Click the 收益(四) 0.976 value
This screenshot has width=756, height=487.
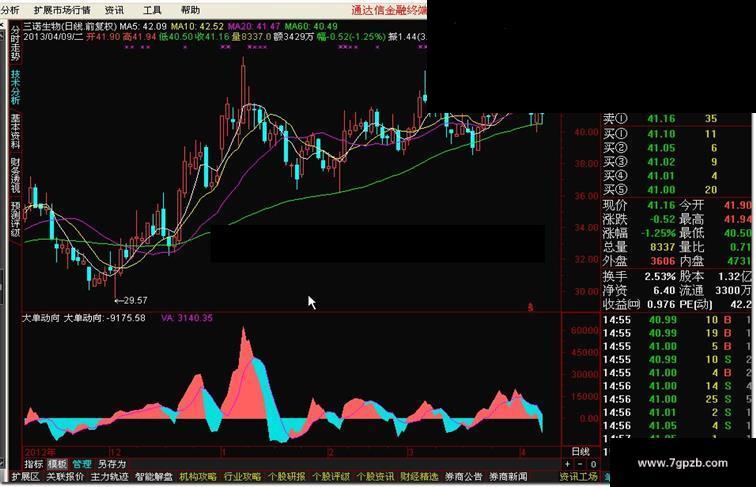point(661,305)
